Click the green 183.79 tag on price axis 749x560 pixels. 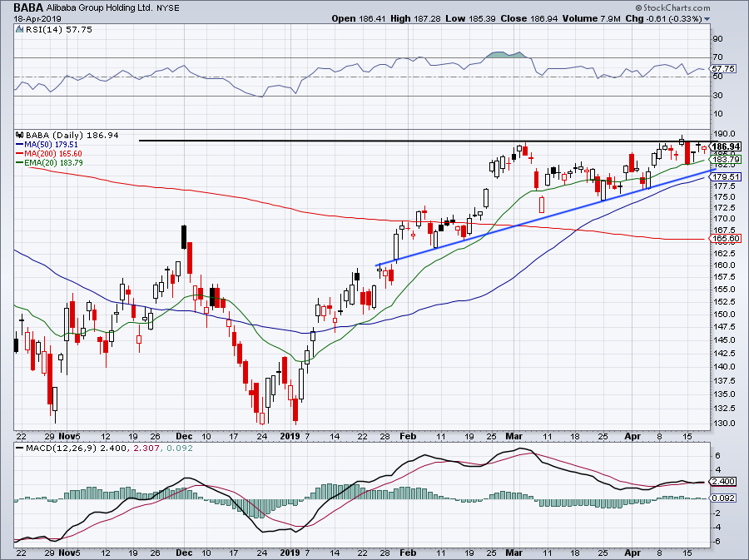point(726,160)
